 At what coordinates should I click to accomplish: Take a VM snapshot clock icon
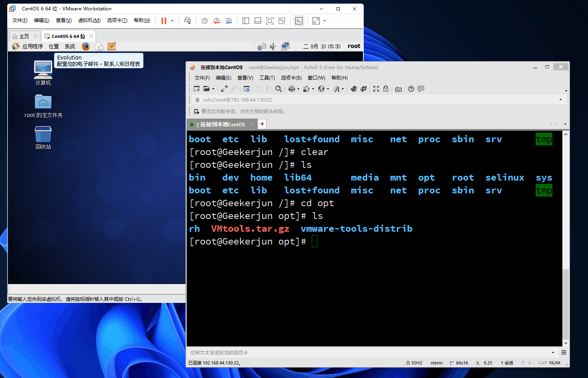[204, 21]
